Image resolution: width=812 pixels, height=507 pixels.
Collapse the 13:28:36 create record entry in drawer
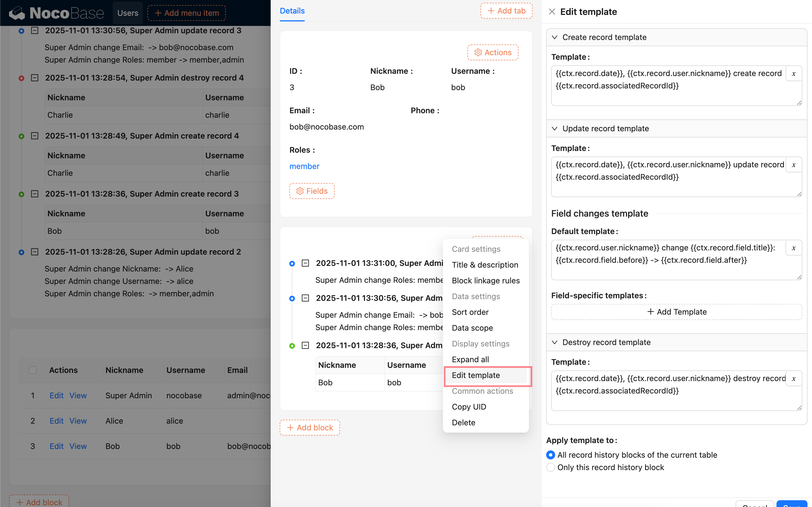[x=305, y=345]
